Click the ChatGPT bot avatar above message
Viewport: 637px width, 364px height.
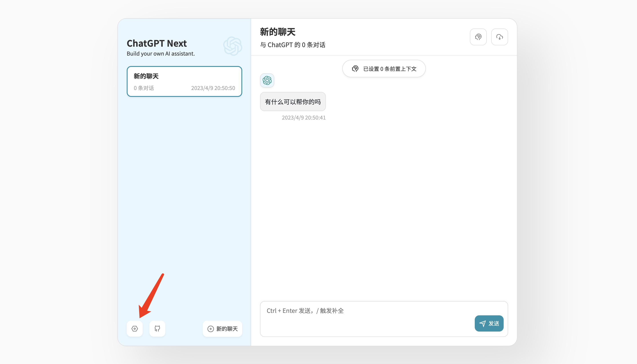pos(267,80)
